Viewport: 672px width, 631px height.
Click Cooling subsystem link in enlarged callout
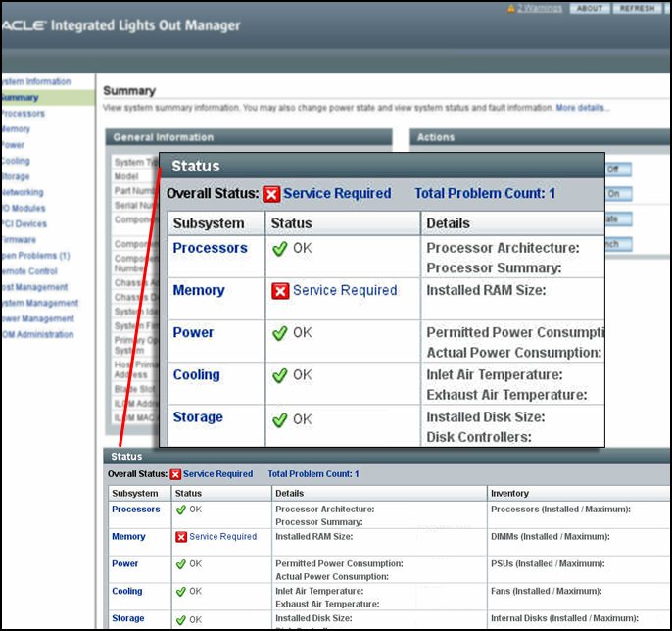[196, 375]
